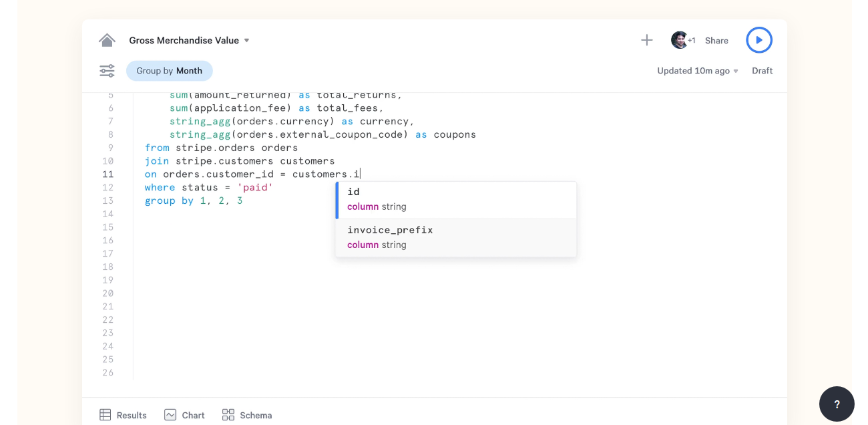Switch to the Schema tab

pos(256,416)
